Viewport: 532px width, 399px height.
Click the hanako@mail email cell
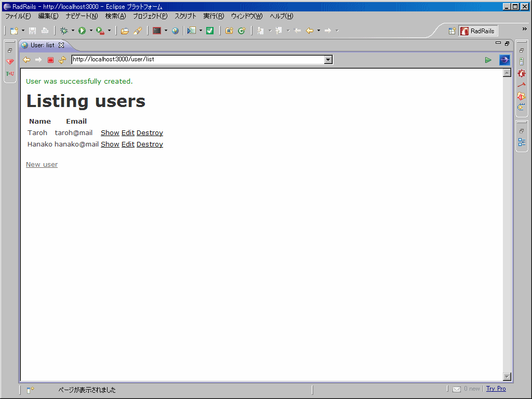[76, 144]
